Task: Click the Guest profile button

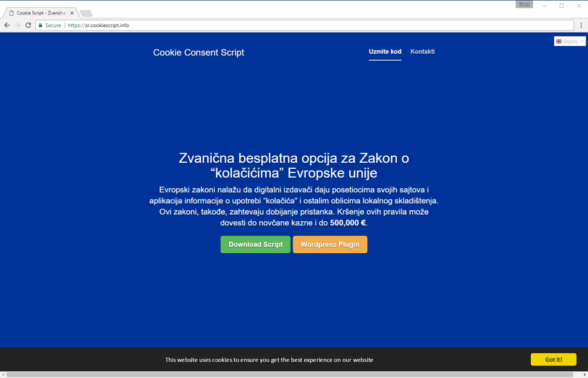Action: pyautogui.click(x=524, y=4)
